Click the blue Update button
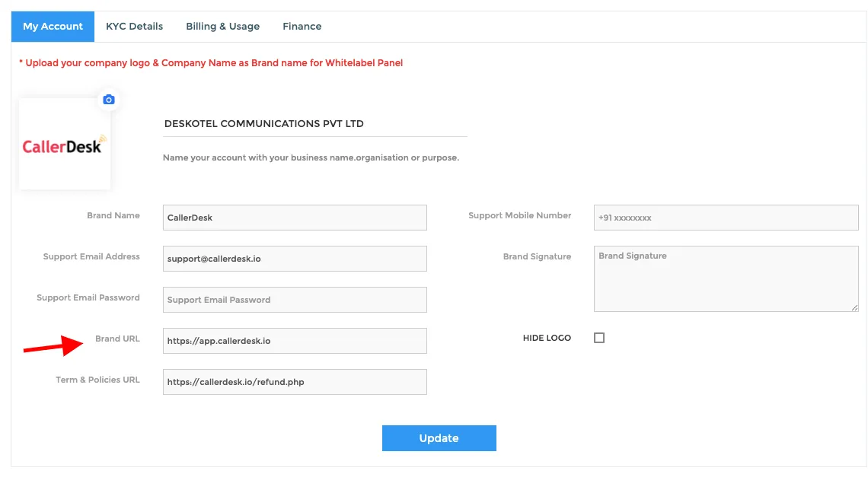Image resolution: width=868 pixels, height=477 pixels. (x=439, y=437)
